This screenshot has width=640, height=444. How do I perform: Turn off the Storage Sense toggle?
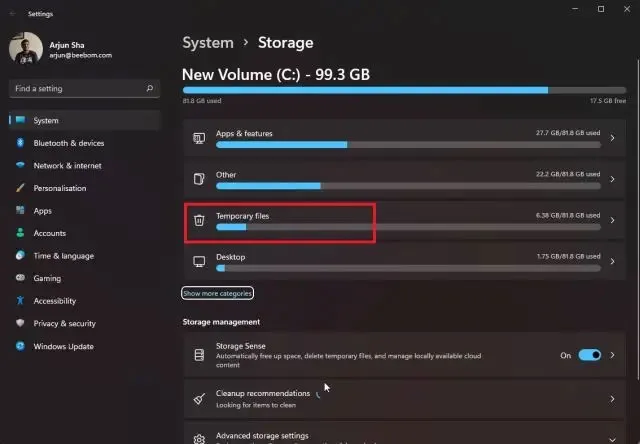589,355
